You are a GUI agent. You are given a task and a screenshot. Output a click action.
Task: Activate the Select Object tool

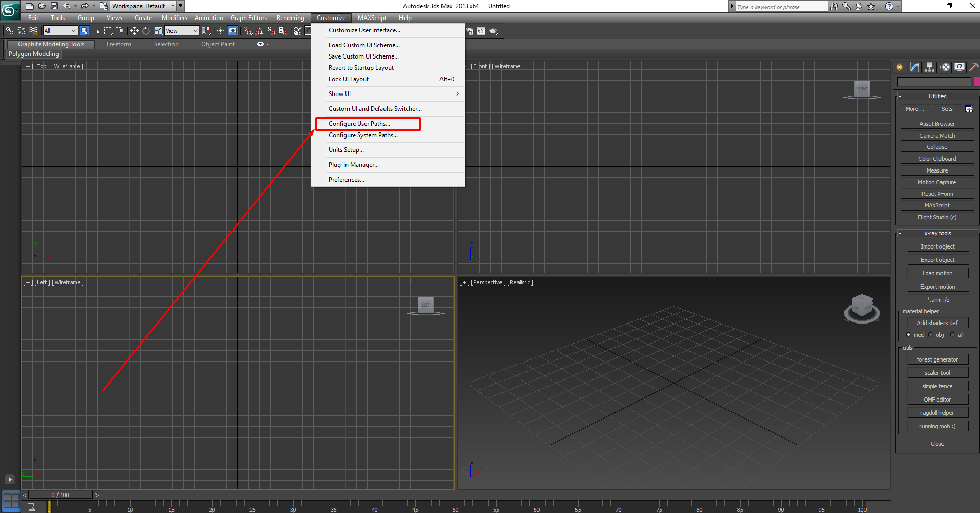point(84,31)
